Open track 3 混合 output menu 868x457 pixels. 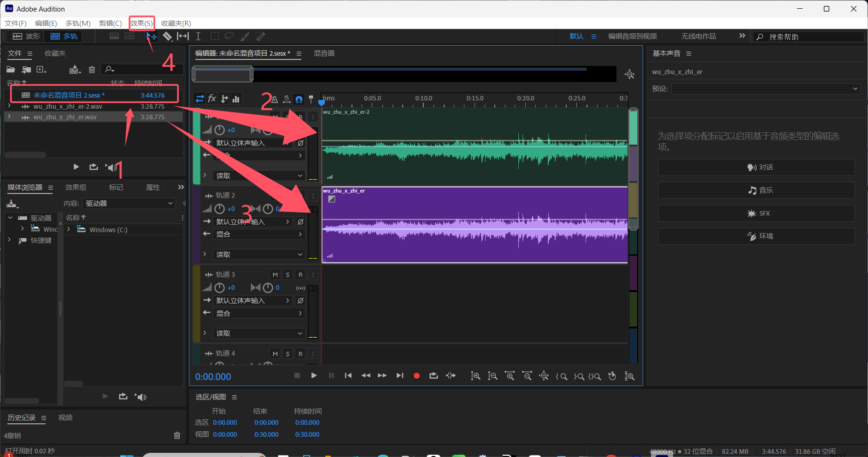pos(259,313)
